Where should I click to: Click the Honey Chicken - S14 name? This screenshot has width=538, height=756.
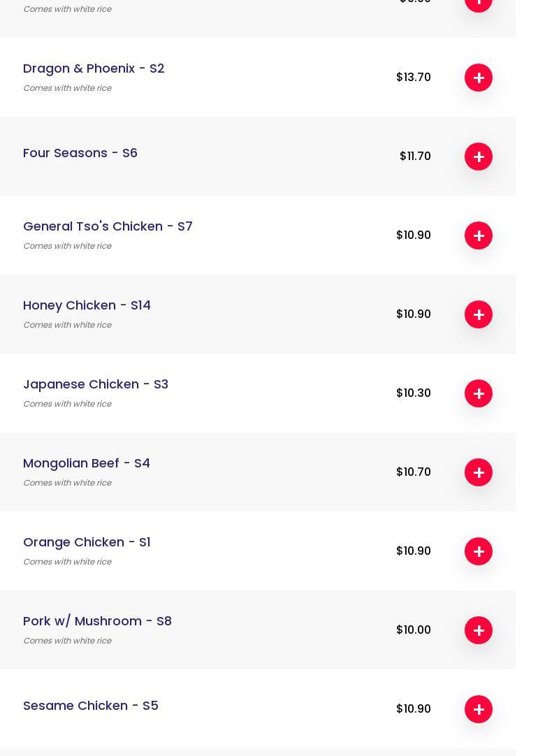pyautogui.click(x=87, y=305)
